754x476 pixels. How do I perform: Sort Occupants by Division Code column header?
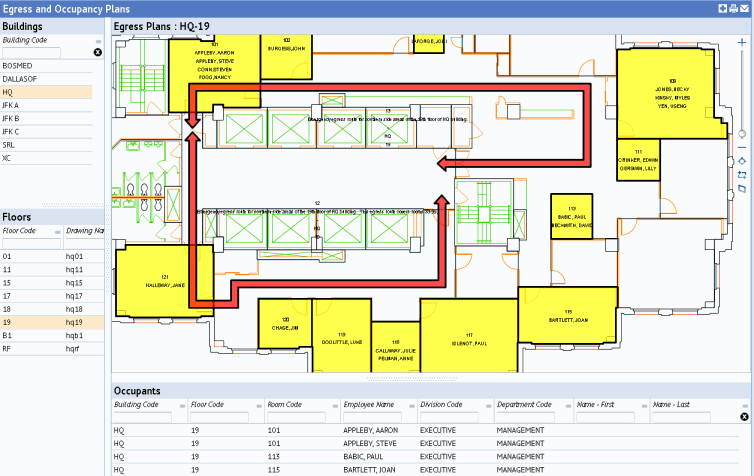coord(441,405)
